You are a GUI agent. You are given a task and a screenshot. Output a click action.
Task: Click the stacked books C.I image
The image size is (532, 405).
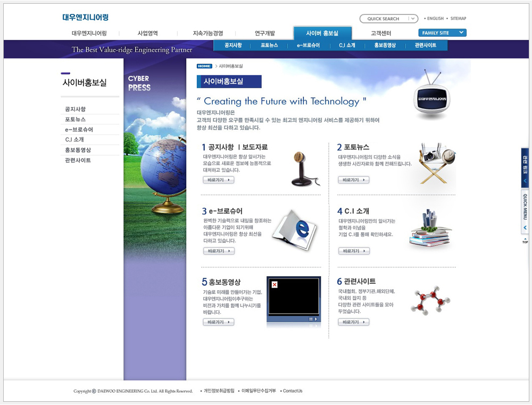(x=430, y=230)
